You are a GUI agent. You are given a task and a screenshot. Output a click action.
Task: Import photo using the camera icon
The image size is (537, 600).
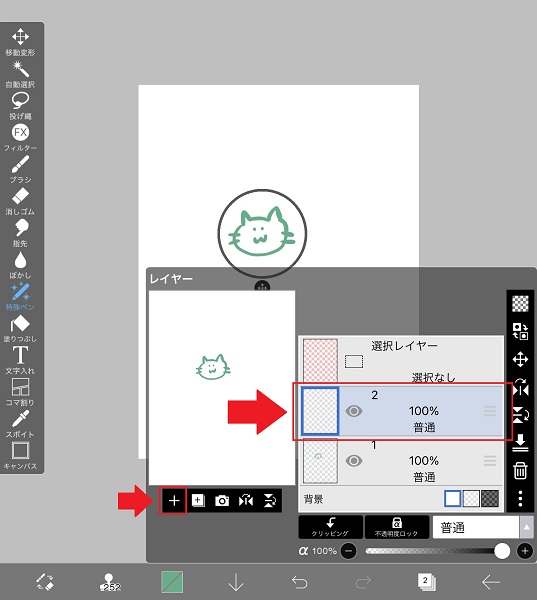pos(222,501)
